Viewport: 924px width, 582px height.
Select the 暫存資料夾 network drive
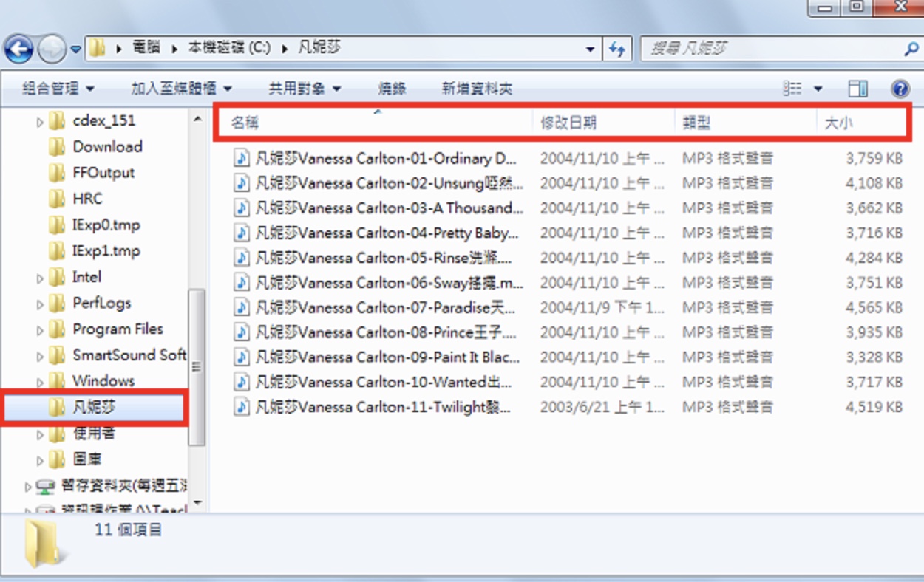124,485
